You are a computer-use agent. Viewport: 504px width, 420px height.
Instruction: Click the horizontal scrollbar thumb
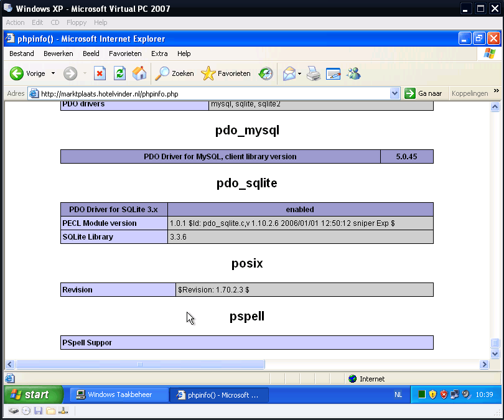140,365
